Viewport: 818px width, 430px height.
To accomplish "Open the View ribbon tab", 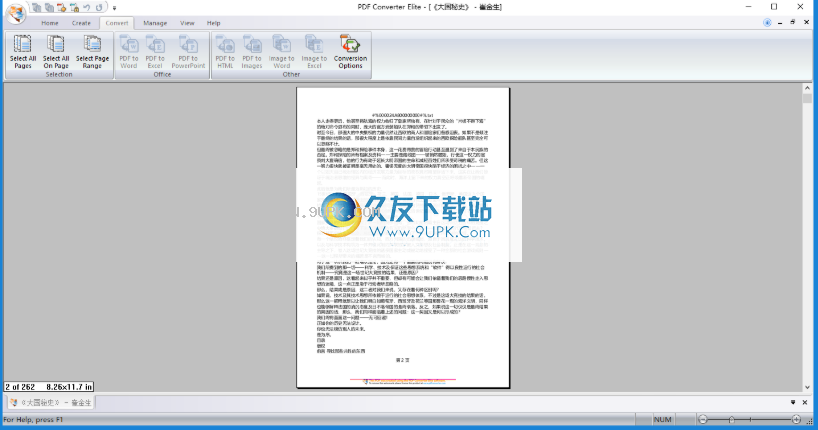I will pyautogui.click(x=187, y=23).
